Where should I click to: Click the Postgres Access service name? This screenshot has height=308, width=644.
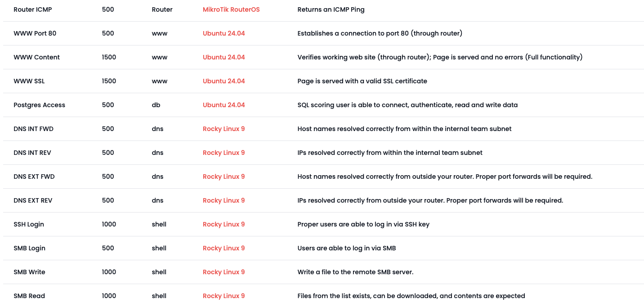pos(39,105)
